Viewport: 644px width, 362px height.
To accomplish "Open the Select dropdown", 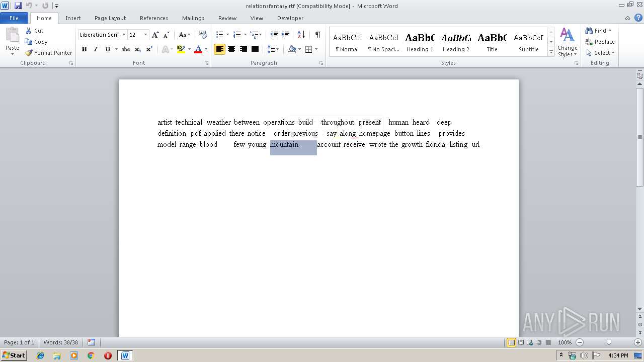I will pyautogui.click(x=600, y=53).
